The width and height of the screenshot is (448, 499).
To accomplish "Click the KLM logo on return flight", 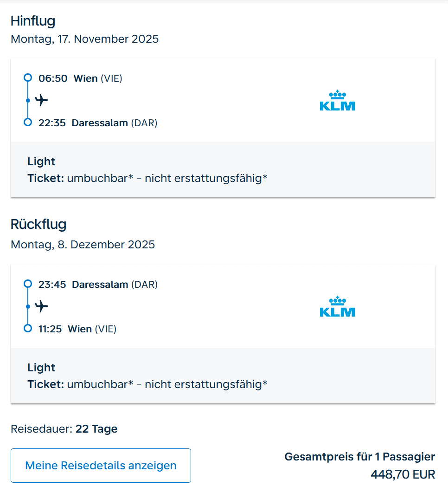I will [337, 306].
